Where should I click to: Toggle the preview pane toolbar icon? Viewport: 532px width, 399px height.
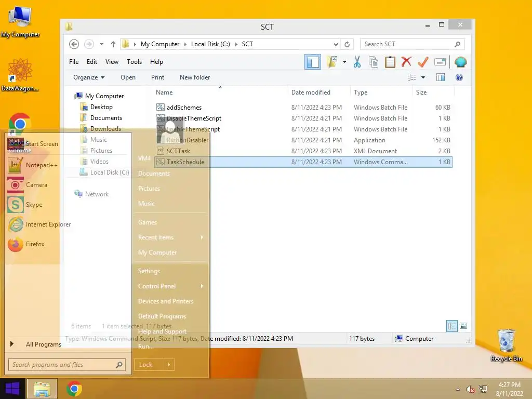click(312, 62)
